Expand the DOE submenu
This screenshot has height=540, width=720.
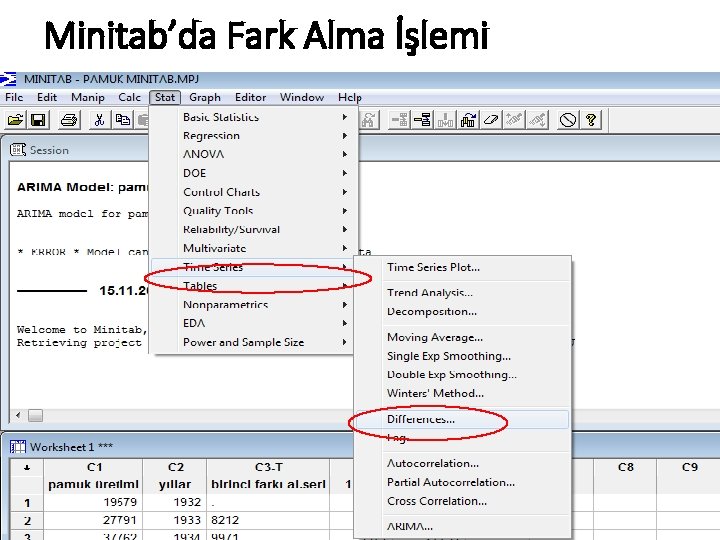click(254, 173)
